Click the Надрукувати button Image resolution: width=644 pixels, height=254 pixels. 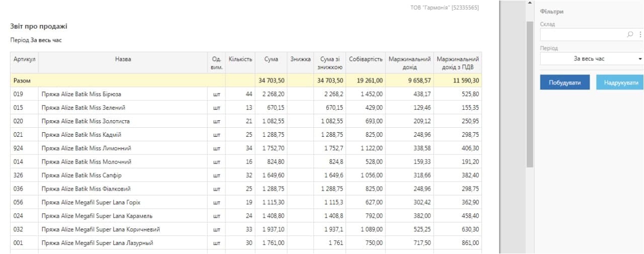620,82
